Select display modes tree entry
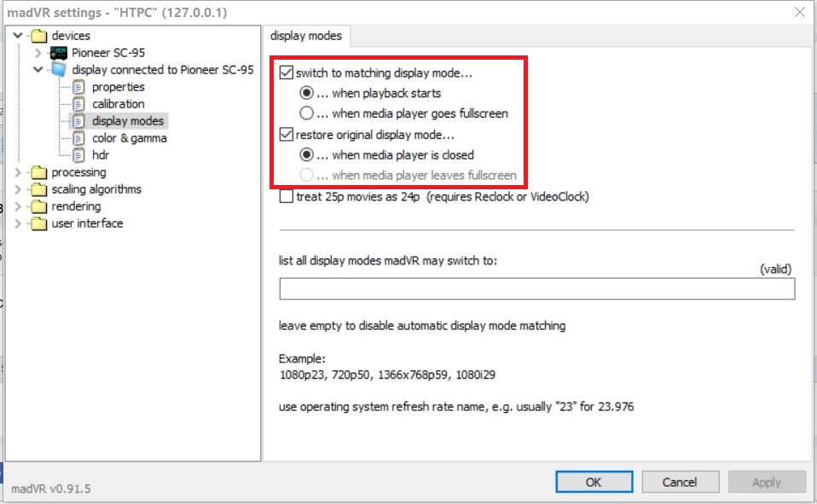Screen dimensions: 817x504 [x=128, y=121]
